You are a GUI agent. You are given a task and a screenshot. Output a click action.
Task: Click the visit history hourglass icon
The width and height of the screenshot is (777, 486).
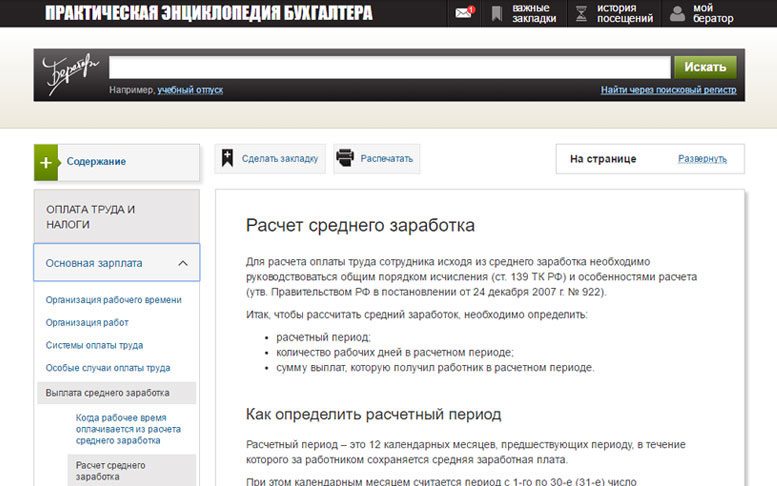[x=581, y=13]
